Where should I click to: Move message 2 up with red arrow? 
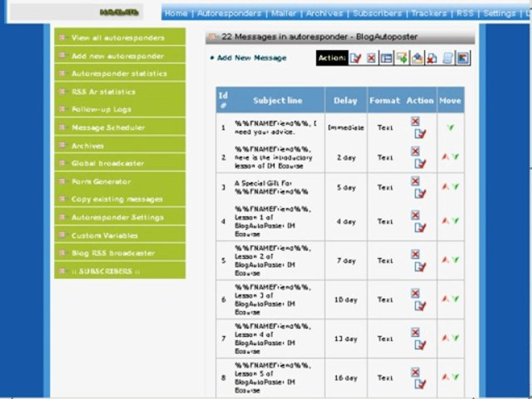[x=445, y=157]
